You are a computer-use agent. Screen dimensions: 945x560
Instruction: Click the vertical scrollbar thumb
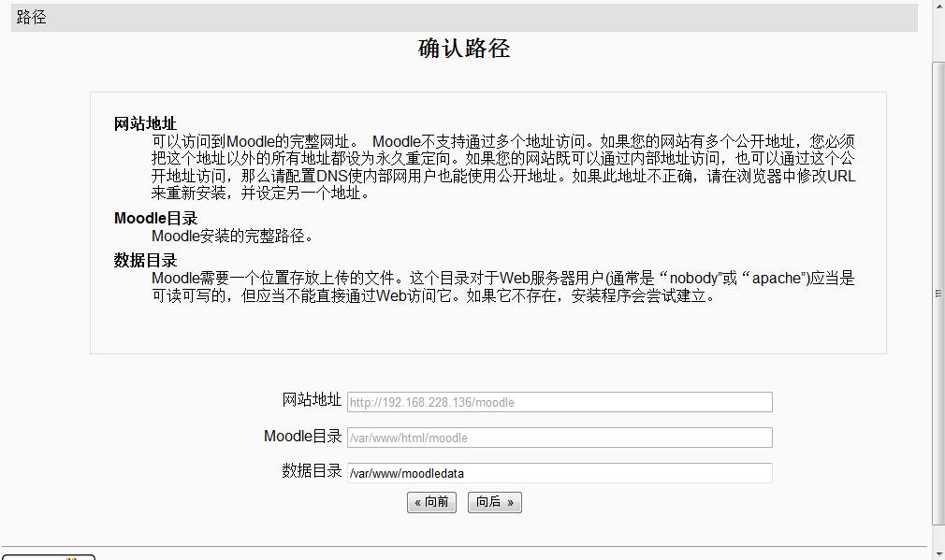[938, 292]
